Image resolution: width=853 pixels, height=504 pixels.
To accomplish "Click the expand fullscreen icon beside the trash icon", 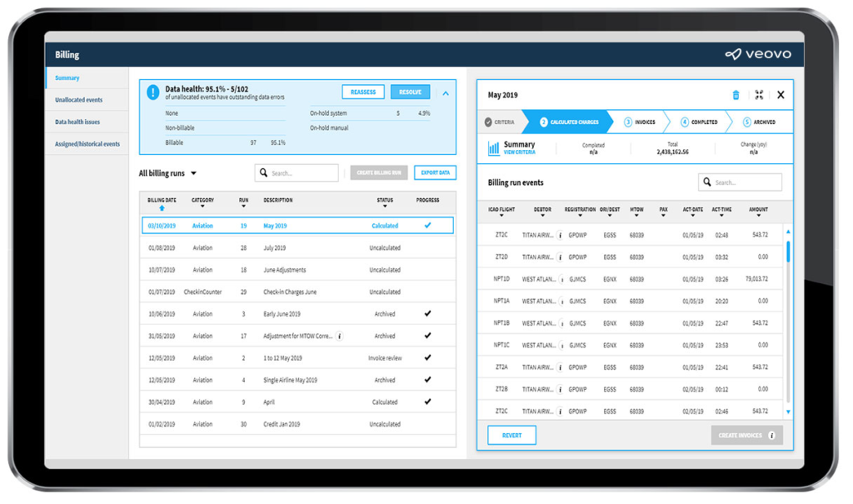I will tap(759, 95).
